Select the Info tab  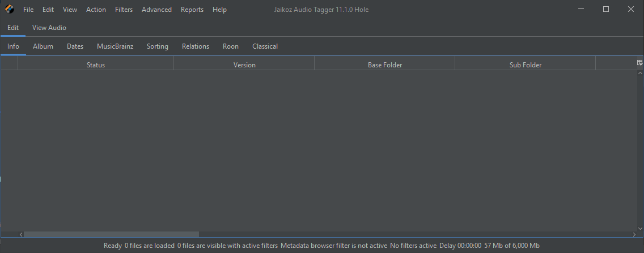13,46
